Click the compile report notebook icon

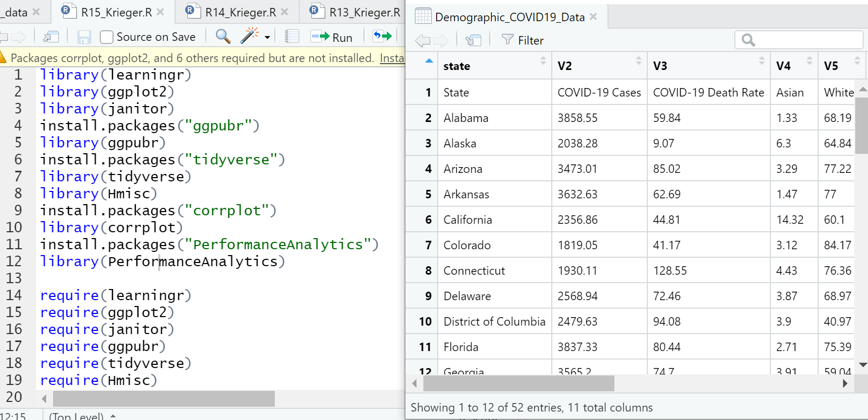coord(292,37)
